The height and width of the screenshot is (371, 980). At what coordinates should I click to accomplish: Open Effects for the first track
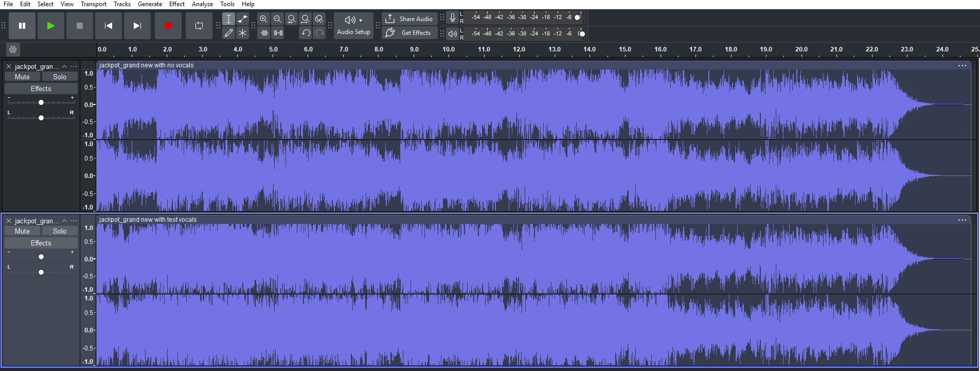tap(41, 89)
